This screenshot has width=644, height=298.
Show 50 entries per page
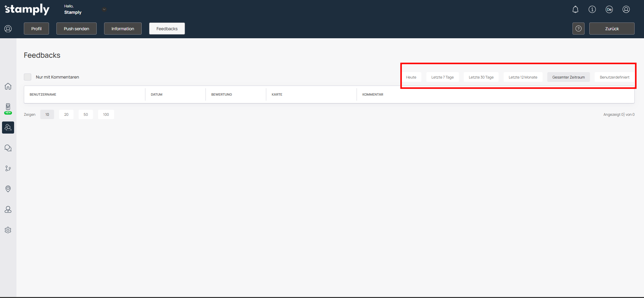(x=86, y=114)
